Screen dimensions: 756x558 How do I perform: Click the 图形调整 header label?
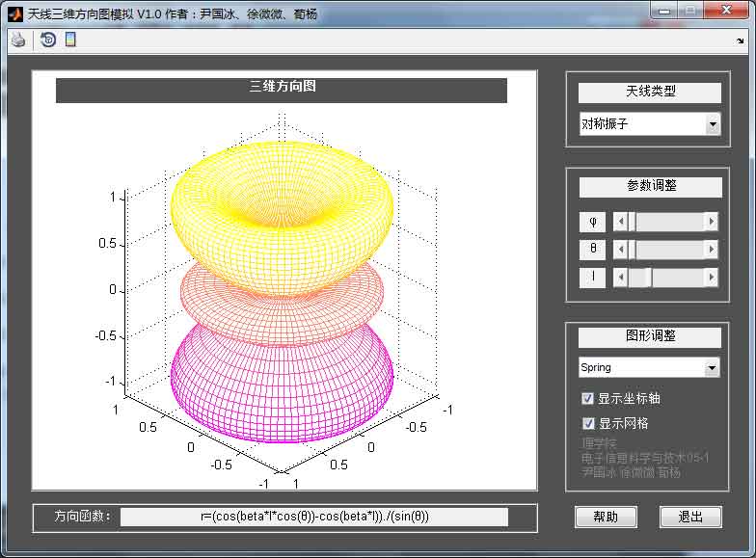650,336
